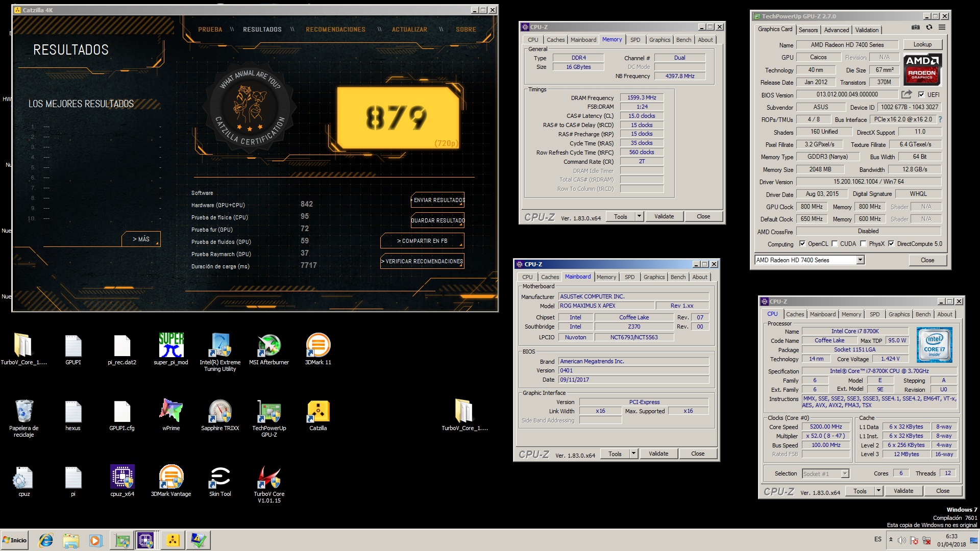Screen dimensions: 980x551
Task: Open the Inicio start button
Action: point(15,540)
